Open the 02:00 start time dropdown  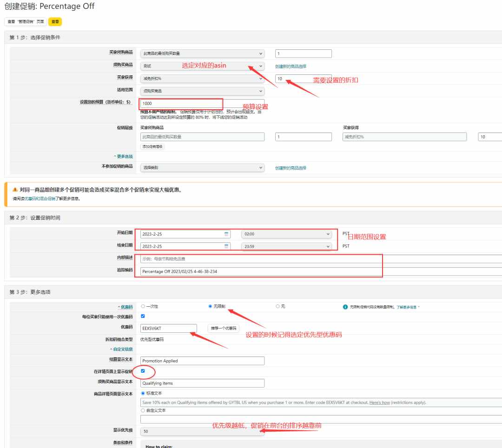(286, 234)
